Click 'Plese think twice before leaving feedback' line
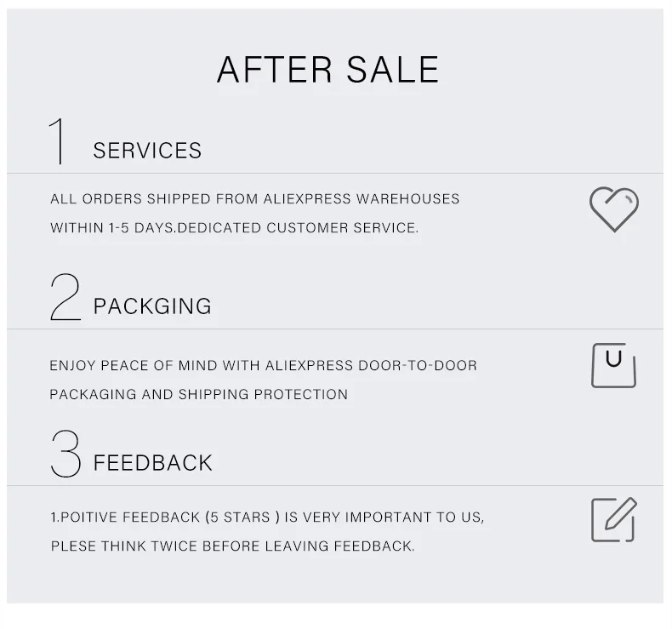 coord(232,546)
